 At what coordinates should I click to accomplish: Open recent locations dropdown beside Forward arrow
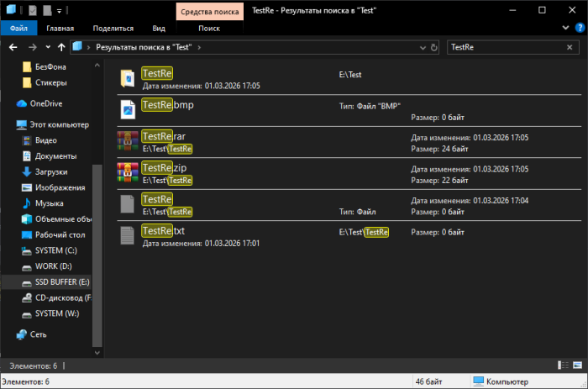pyautogui.click(x=47, y=47)
